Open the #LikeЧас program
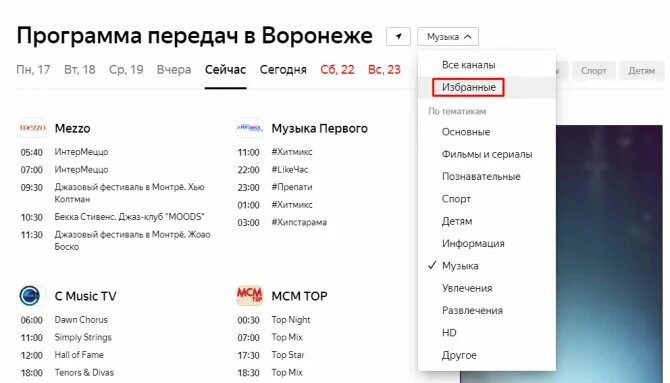670x383 pixels. click(x=290, y=170)
